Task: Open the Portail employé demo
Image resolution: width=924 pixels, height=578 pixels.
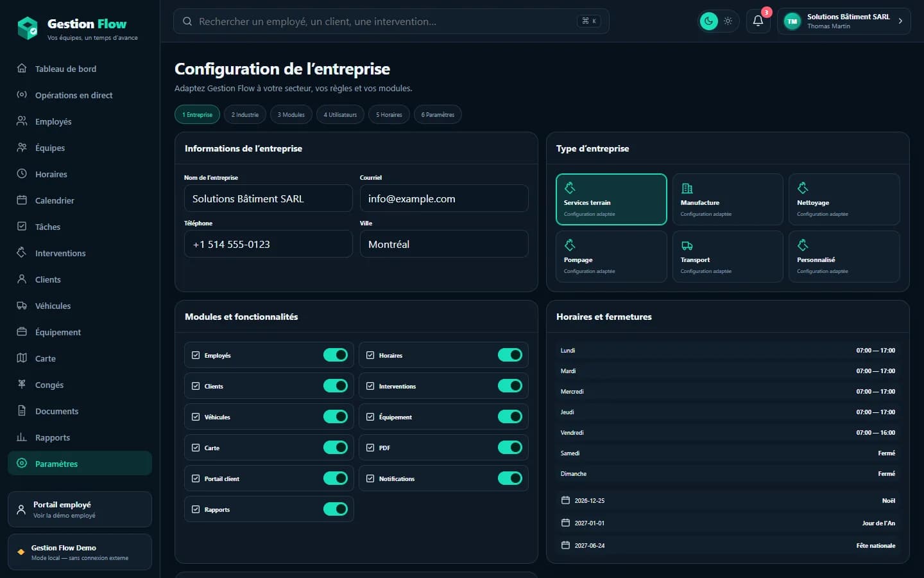Action: (x=80, y=509)
